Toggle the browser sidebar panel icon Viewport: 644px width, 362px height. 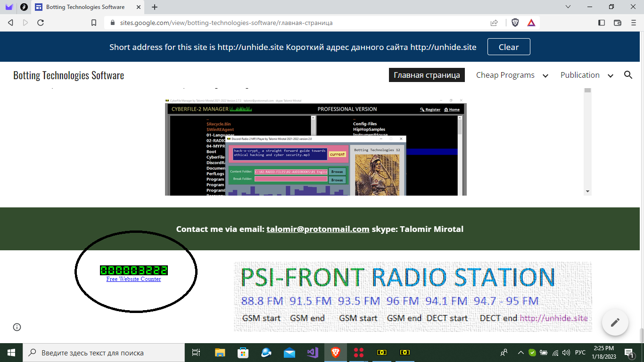(602, 23)
